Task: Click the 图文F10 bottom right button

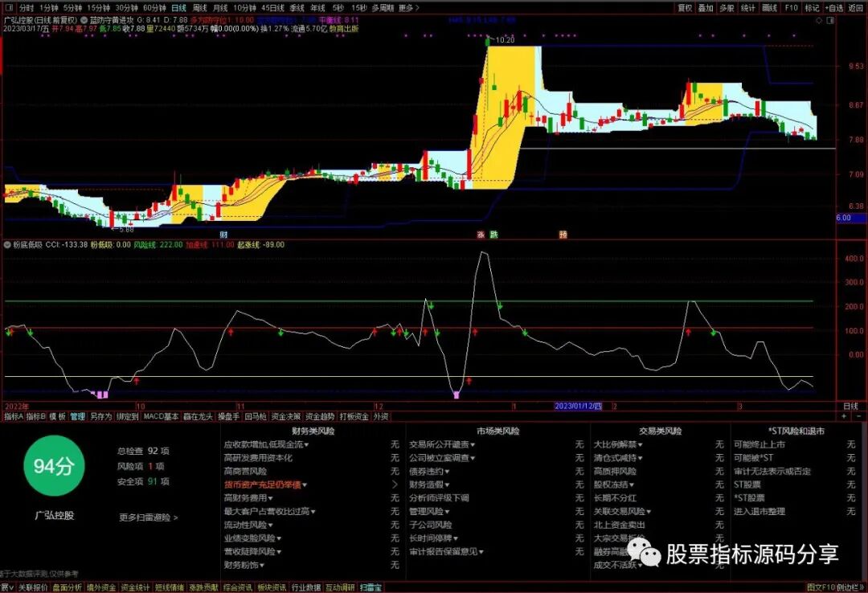Action: tap(821, 587)
